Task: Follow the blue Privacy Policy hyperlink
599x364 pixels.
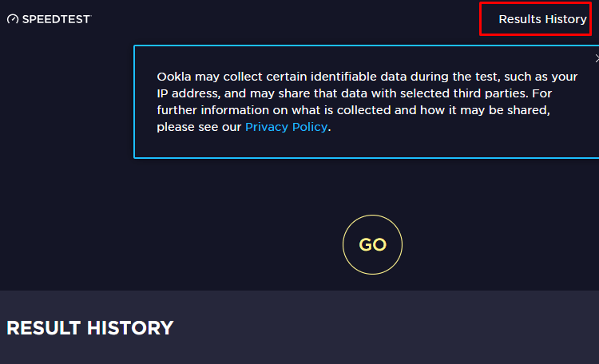Action: 286,127
